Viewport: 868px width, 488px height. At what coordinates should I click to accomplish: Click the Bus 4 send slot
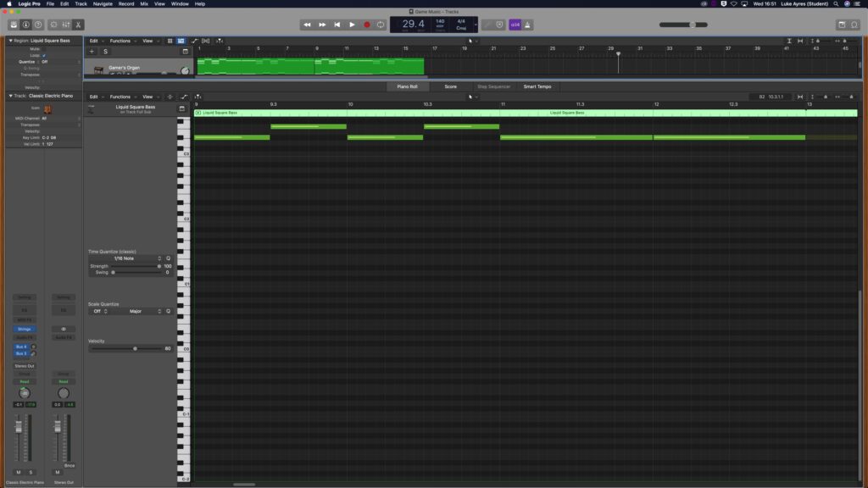tap(21, 347)
